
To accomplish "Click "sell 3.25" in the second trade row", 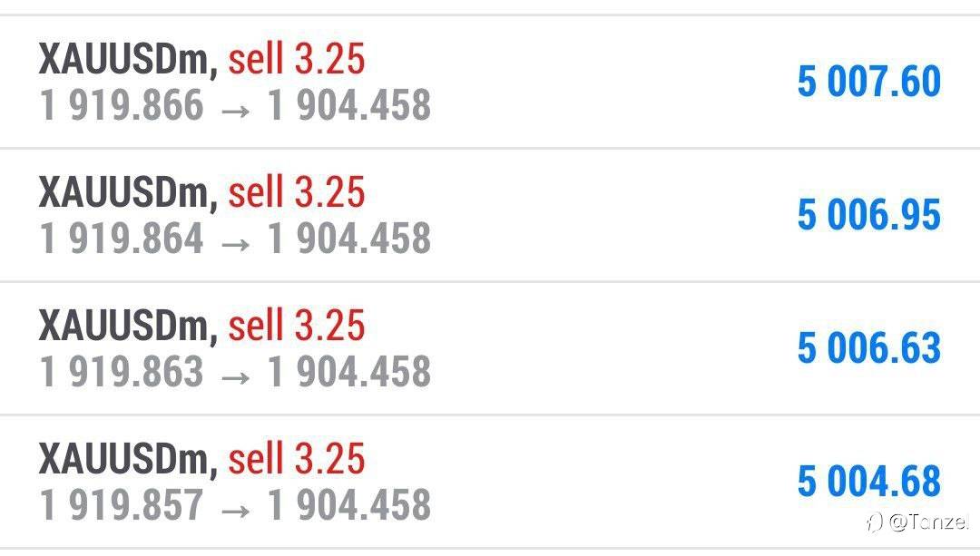I will (296, 191).
